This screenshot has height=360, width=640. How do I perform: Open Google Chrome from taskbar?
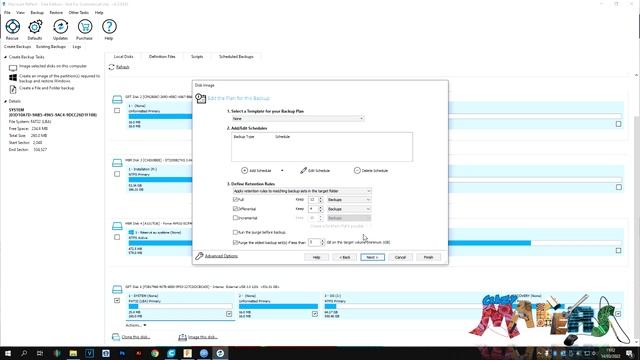[155, 353]
